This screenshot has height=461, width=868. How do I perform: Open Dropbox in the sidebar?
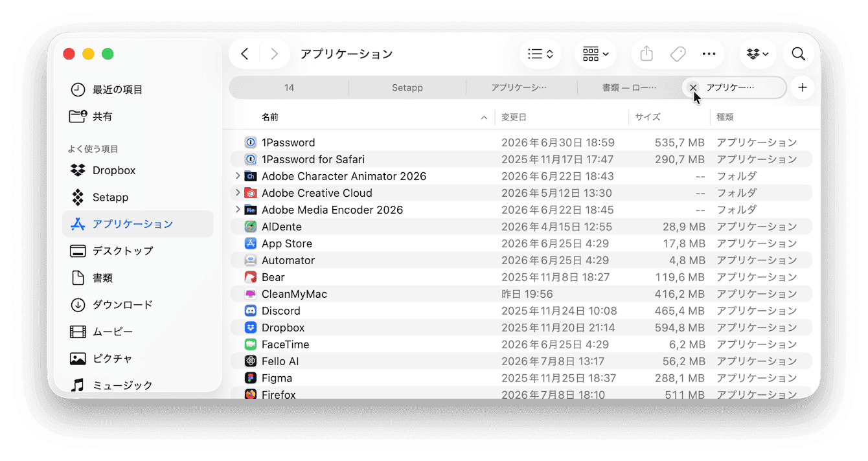point(138,170)
